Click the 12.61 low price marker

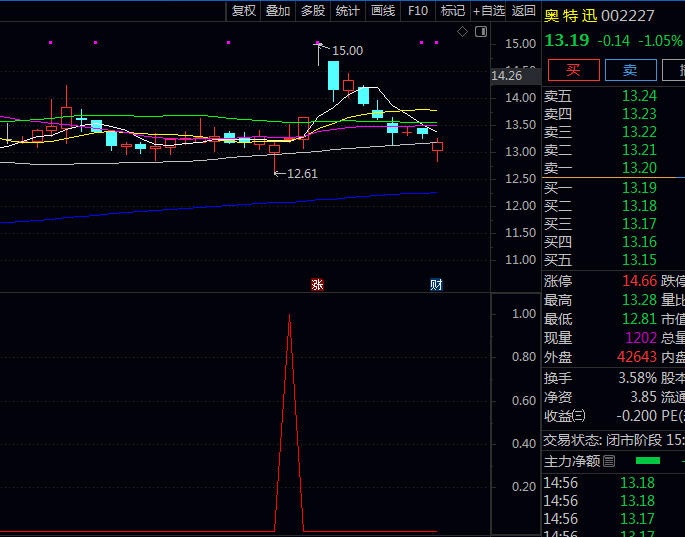(x=301, y=173)
